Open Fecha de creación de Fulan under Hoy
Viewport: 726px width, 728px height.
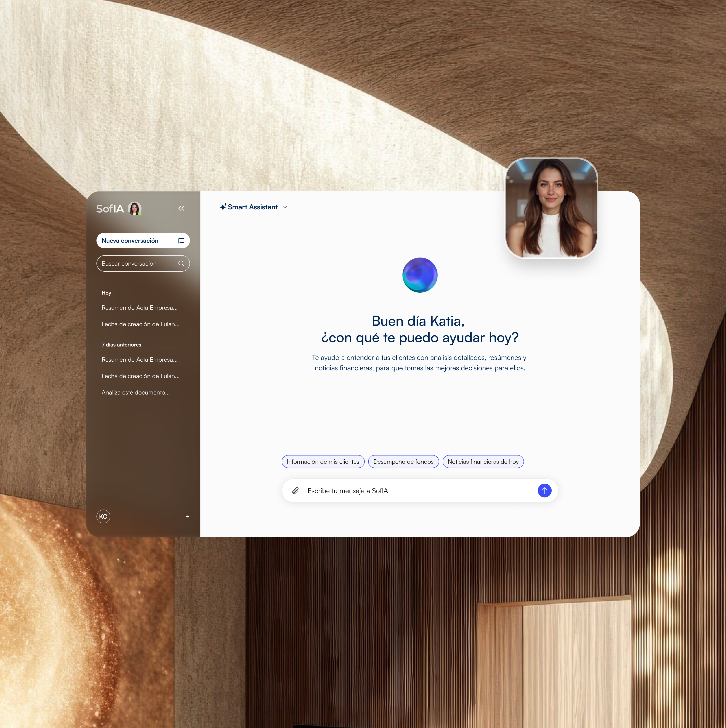point(141,324)
